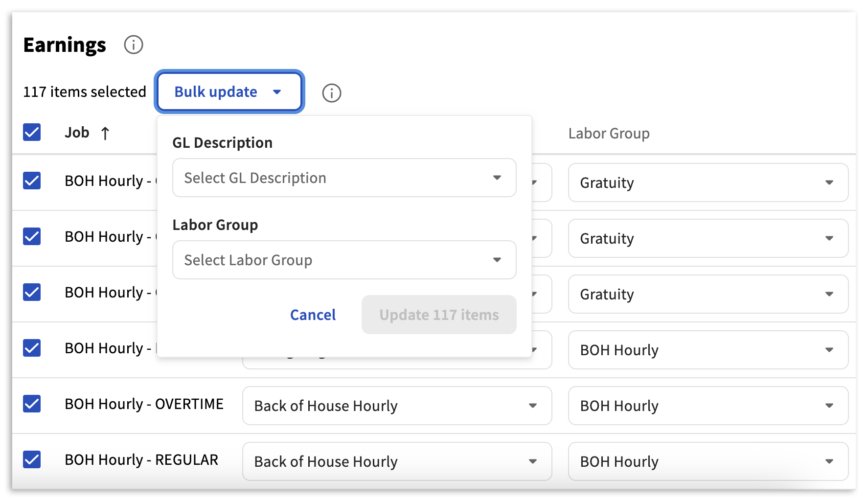Click the Job column sort arrow
Viewport: 868px width, 502px height.
(x=105, y=133)
